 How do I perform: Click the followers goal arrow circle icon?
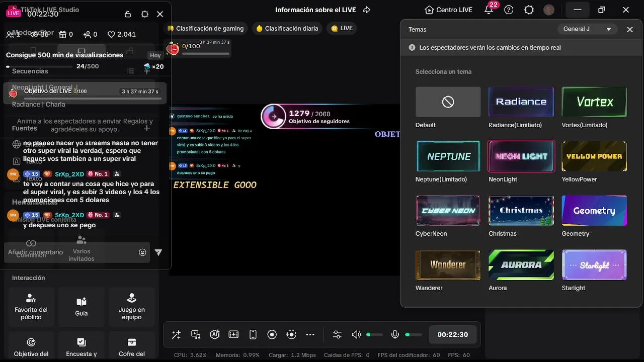(x=274, y=117)
